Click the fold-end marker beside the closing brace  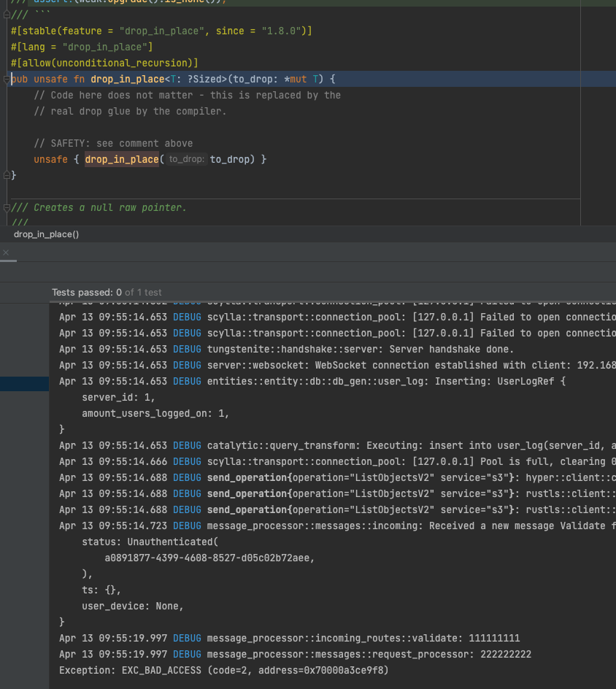[7, 175]
